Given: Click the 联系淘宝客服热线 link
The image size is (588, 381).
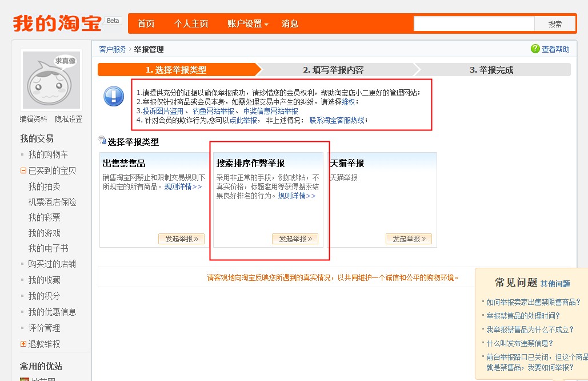Looking at the screenshot, I should click(337, 120).
